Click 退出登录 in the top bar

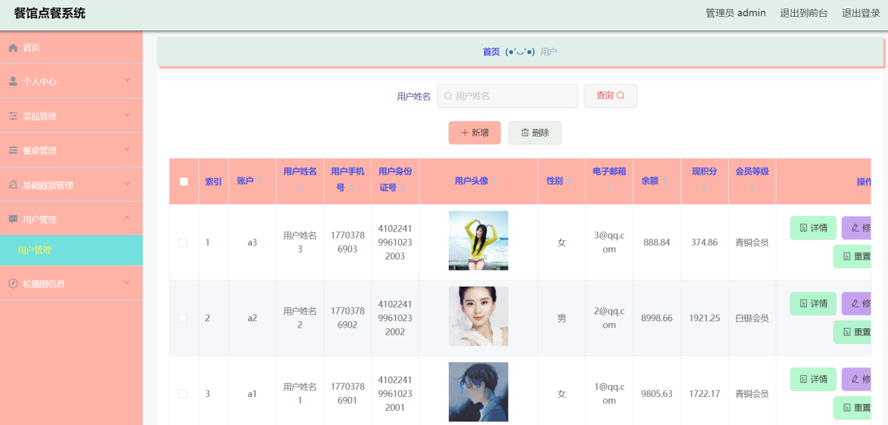point(860,13)
